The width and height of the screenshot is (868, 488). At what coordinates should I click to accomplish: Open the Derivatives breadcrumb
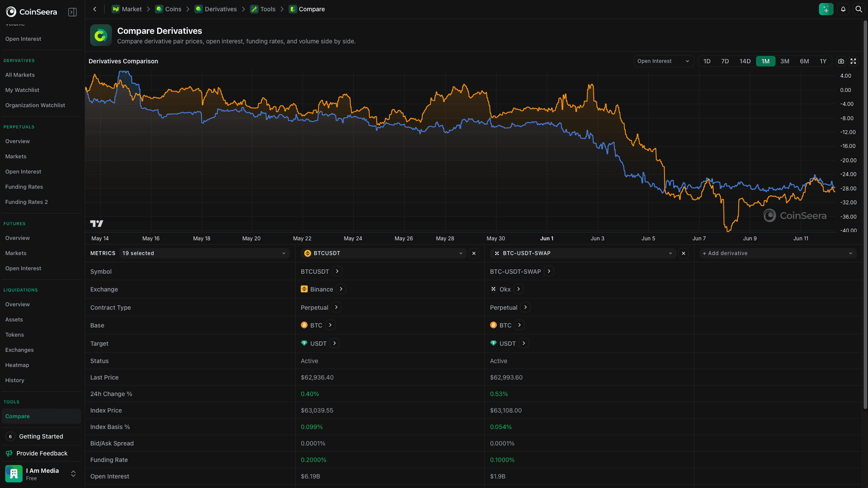(216, 9)
